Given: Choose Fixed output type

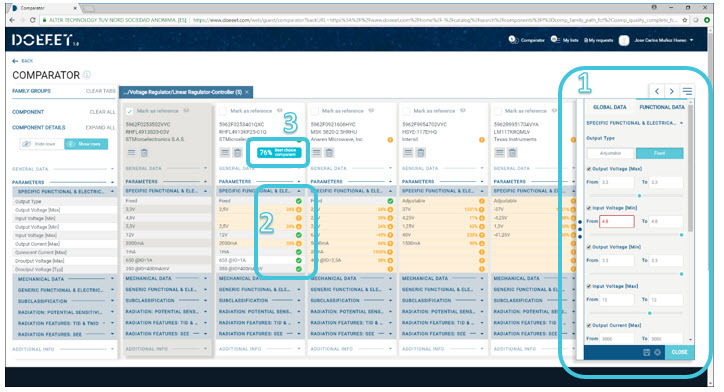Looking at the screenshot, I should (x=659, y=153).
